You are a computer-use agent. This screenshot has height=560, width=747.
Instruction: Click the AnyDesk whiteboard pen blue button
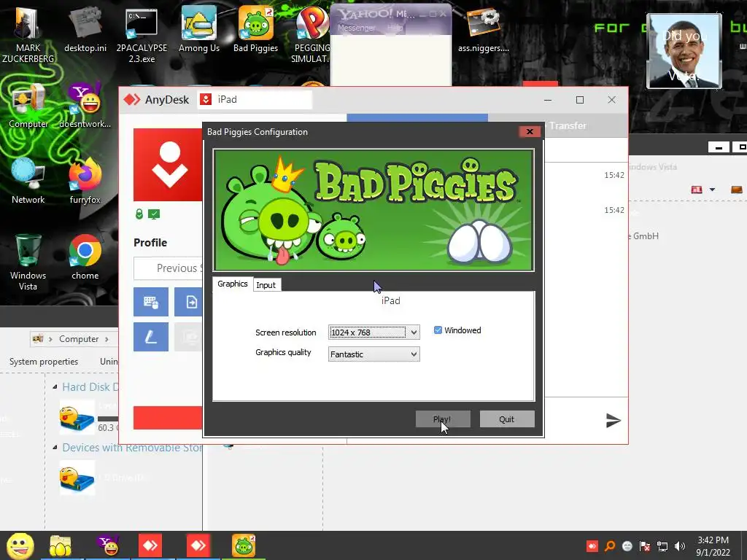coord(150,337)
